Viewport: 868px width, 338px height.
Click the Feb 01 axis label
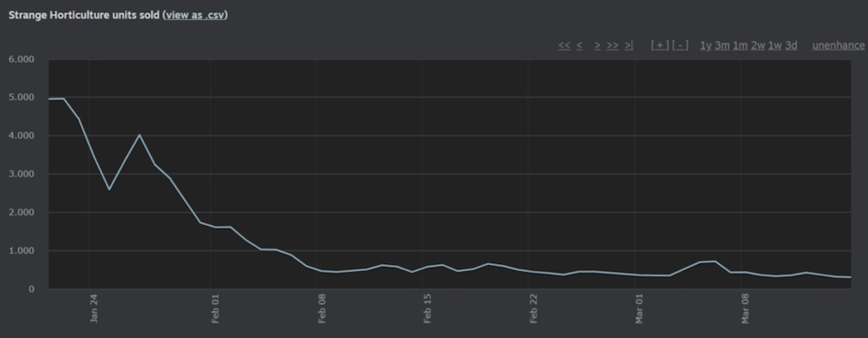click(215, 308)
